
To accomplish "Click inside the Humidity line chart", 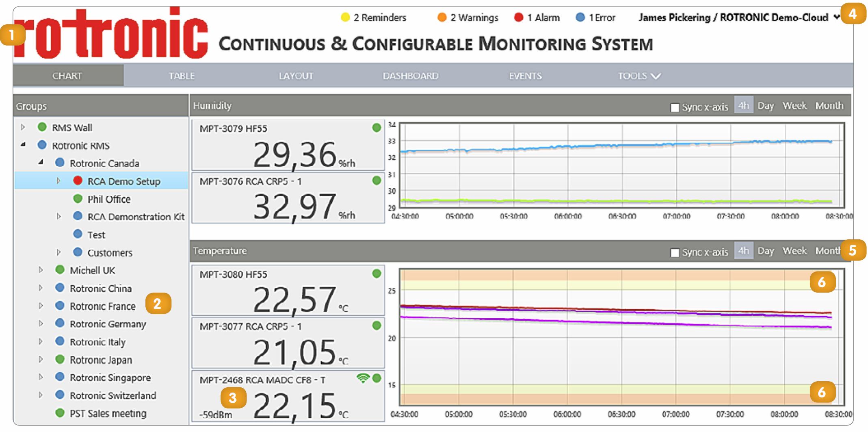I will (x=622, y=165).
